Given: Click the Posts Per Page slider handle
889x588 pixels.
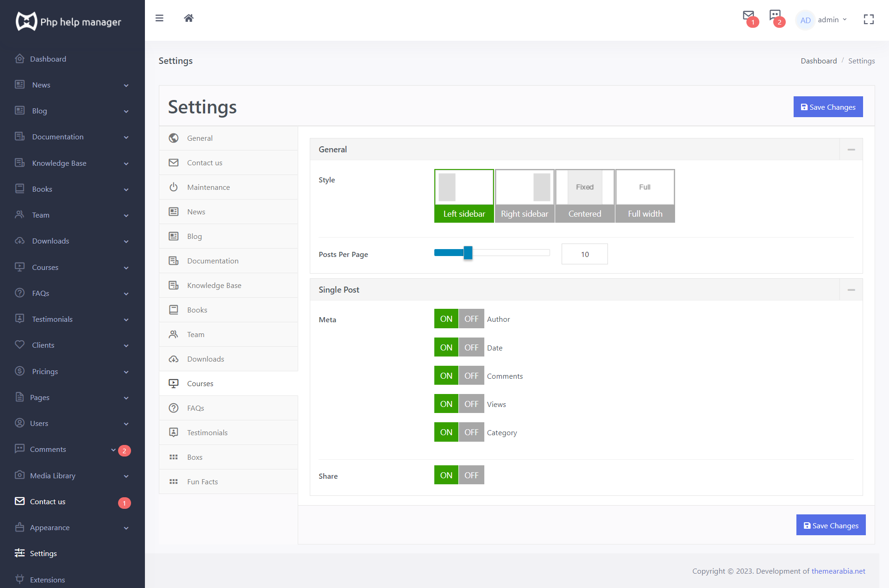Looking at the screenshot, I should pyautogui.click(x=468, y=253).
